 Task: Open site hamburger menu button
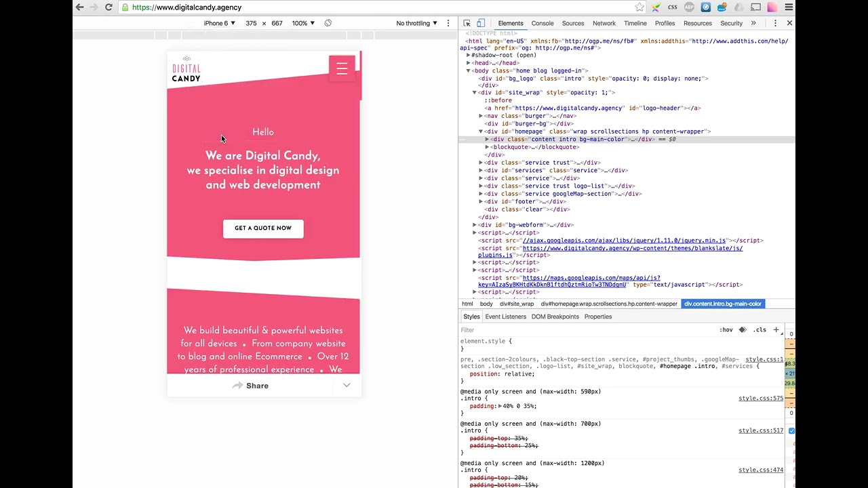coord(342,68)
